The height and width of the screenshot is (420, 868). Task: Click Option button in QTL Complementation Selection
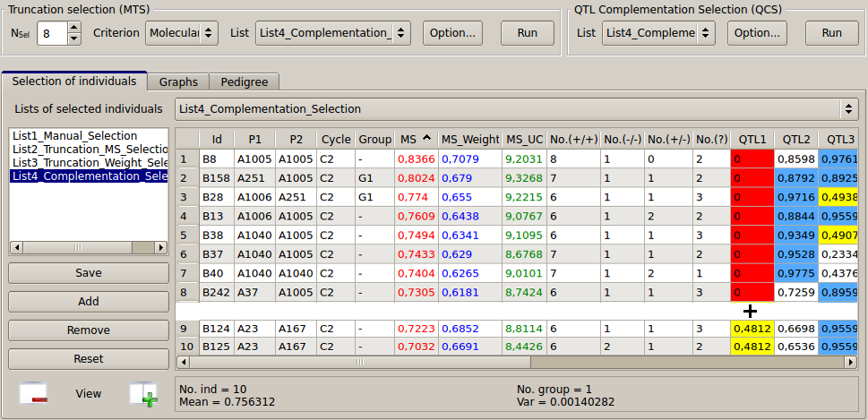(757, 33)
